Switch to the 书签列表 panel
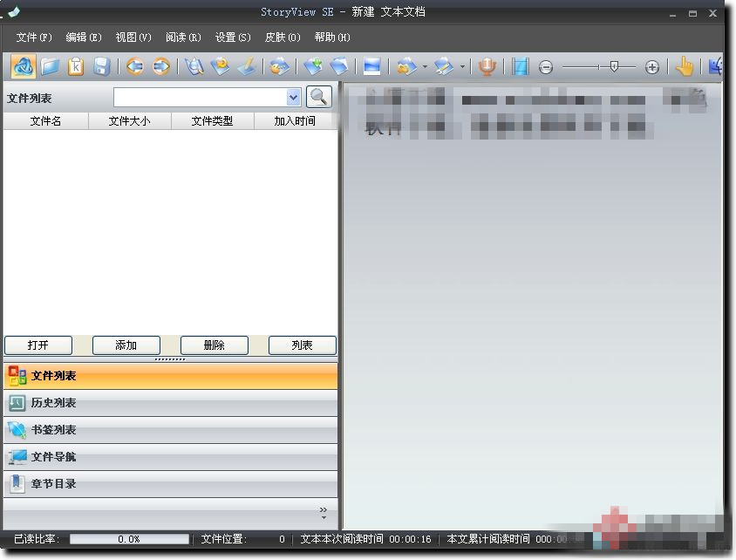Image resolution: width=736 pixels, height=560 pixels. pyautogui.click(x=170, y=429)
